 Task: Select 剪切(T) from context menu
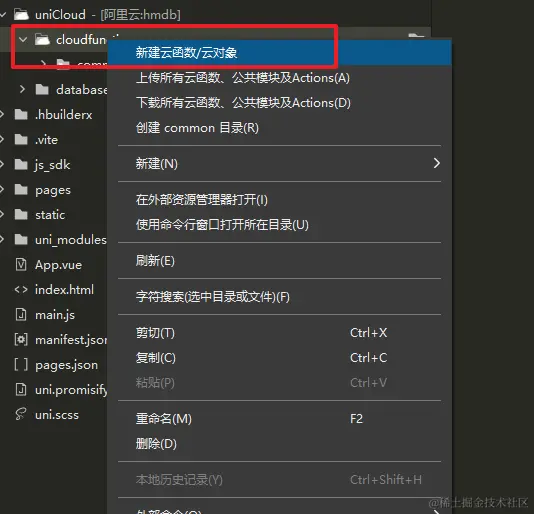[280, 333]
